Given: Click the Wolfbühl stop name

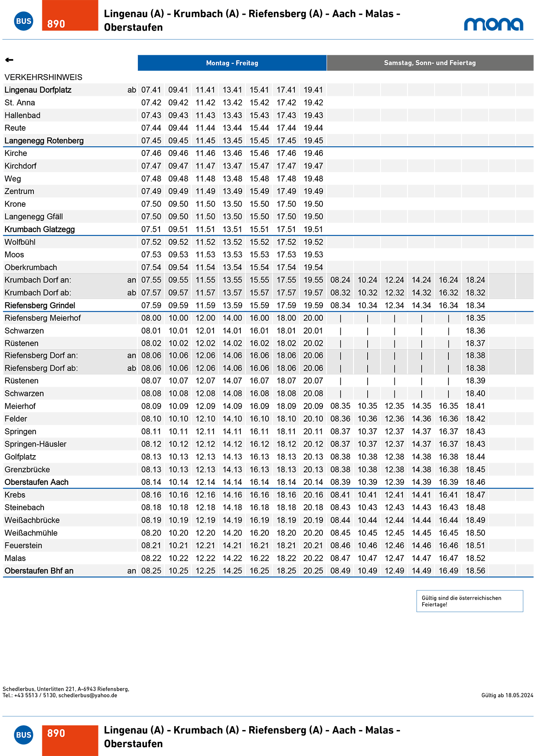Looking at the screenshot, I should pyautogui.click(x=20, y=242).
